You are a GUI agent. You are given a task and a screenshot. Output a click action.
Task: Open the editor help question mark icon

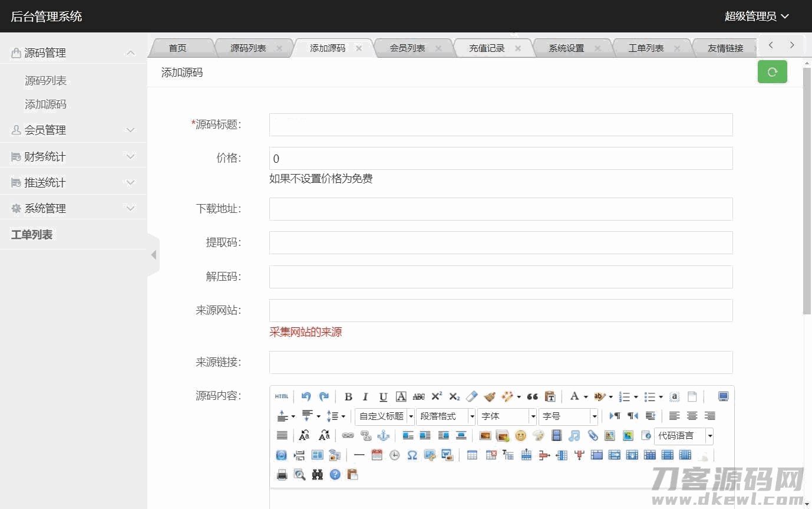335,475
